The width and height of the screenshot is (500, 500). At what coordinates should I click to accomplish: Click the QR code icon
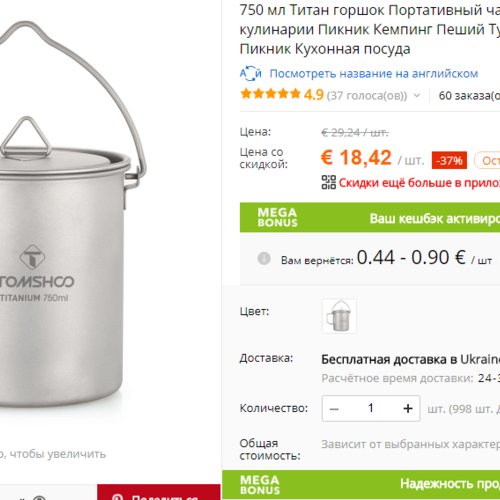tap(329, 182)
